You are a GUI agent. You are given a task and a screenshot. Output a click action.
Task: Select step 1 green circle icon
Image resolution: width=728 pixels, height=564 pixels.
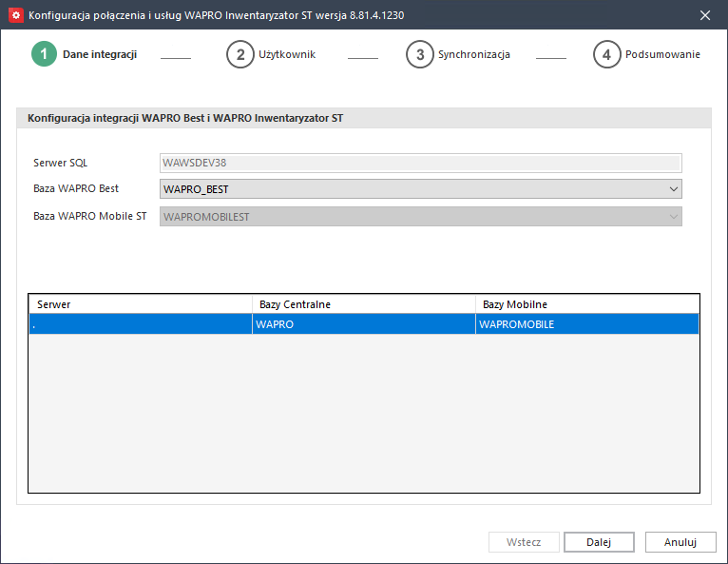click(44, 54)
